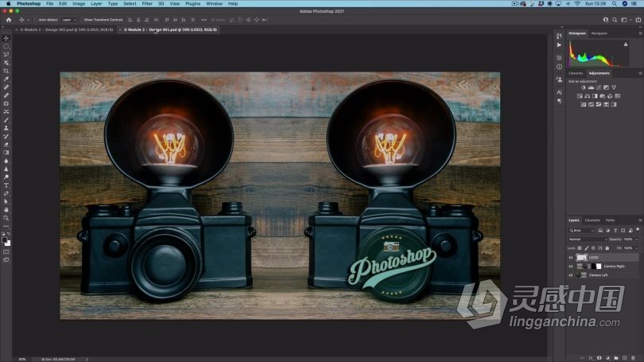Switch to the Navigator tab

point(599,33)
